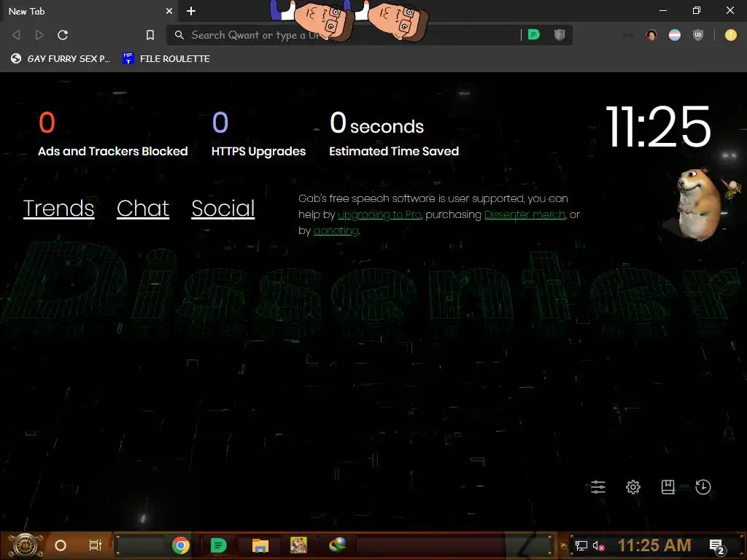Open the new tab plus button
747x560 pixels.
[x=191, y=11]
